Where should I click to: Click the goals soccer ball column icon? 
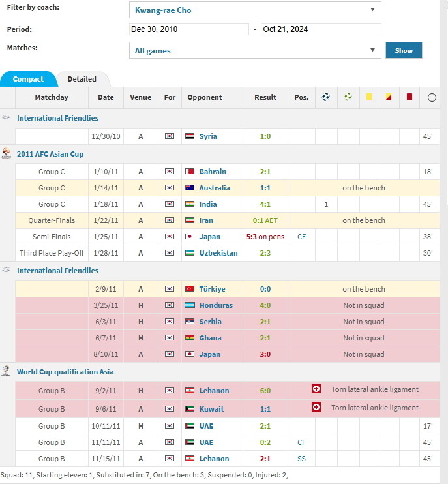coord(326,97)
